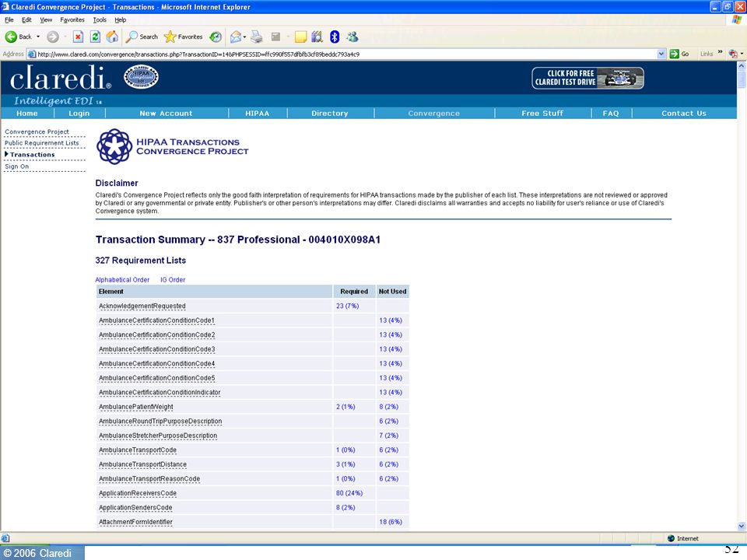The width and height of the screenshot is (747, 560).
Task: Click the HIPAA compliance seal badge
Action: pos(141,77)
